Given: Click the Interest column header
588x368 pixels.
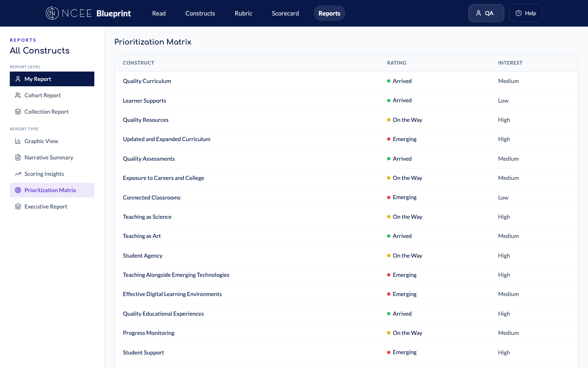Looking at the screenshot, I should coord(510,63).
